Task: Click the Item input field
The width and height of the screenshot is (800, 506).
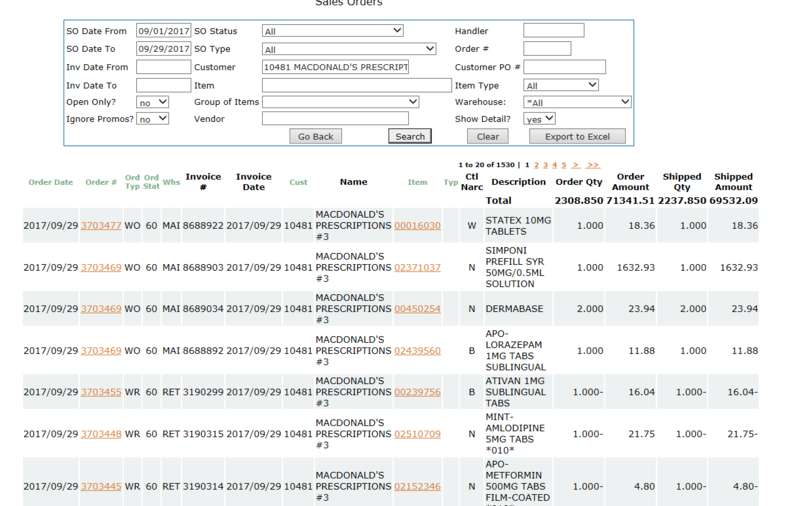Action: pyautogui.click(x=357, y=85)
